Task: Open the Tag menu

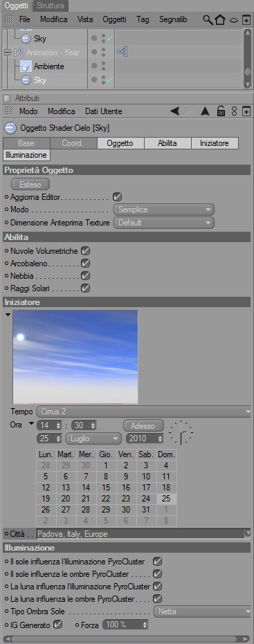Action: tap(143, 19)
